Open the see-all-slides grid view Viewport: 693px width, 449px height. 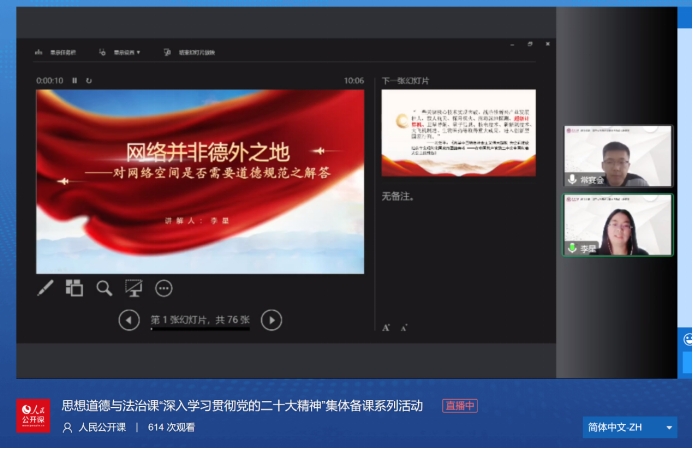(x=74, y=288)
